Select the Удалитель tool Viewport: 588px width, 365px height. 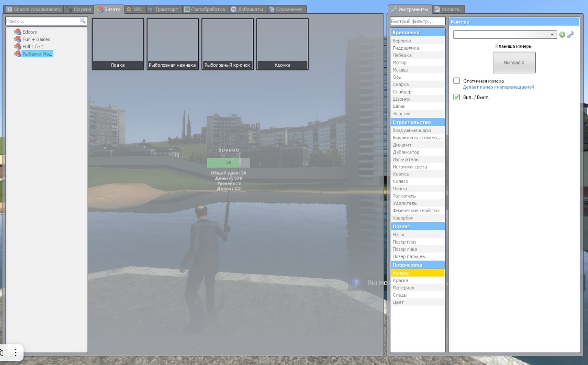[x=418, y=203]
